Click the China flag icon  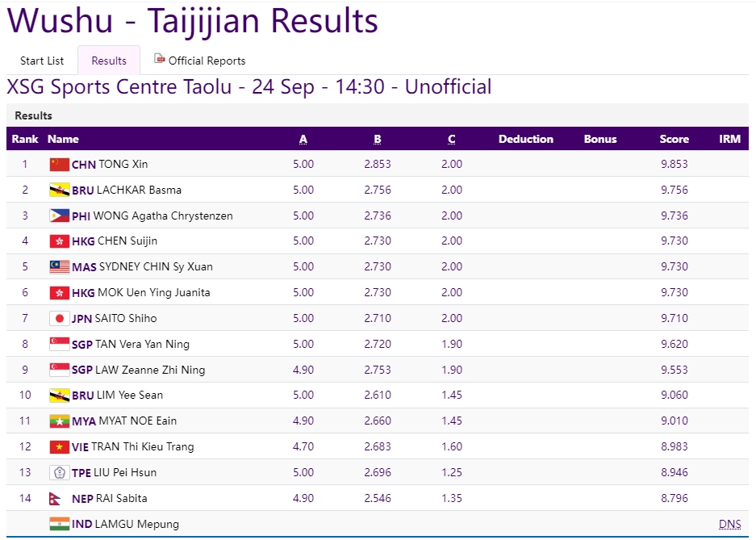pyautogui.click(x=60, y=165)
